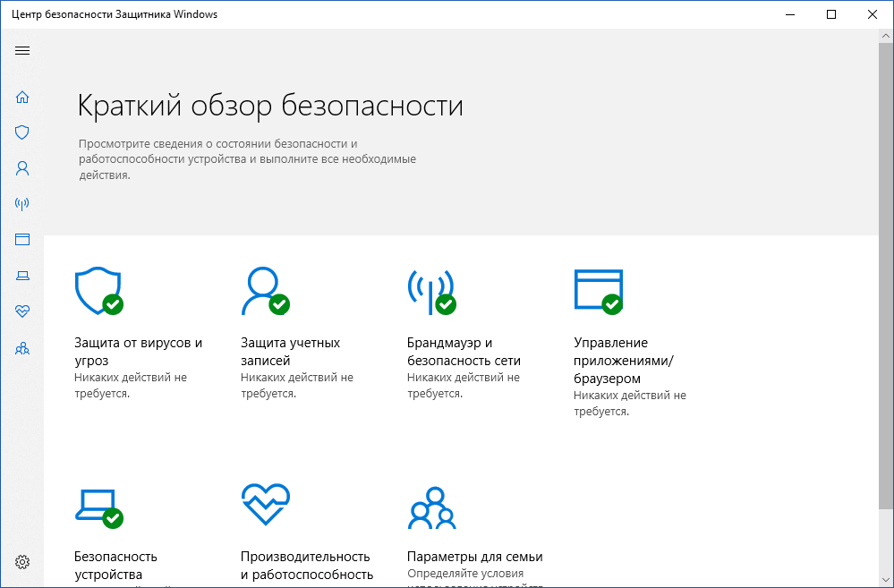Open the device security laptop icon in sidebar
894x588 pixels.
point(21,276)
